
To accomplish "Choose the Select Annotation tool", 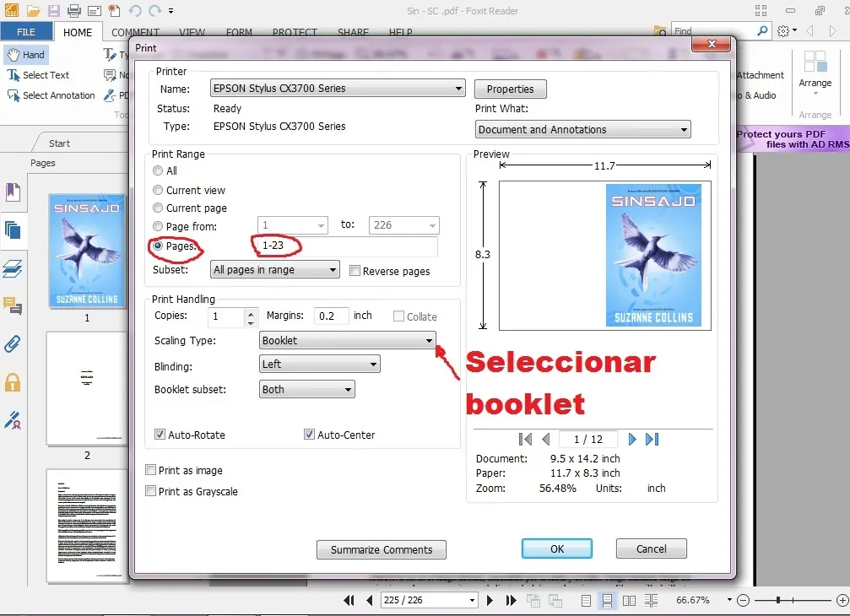I will [51, 95].
